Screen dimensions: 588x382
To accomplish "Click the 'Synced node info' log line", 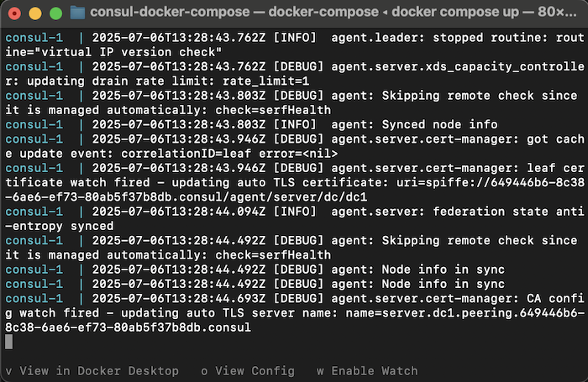I will point(252,124).
